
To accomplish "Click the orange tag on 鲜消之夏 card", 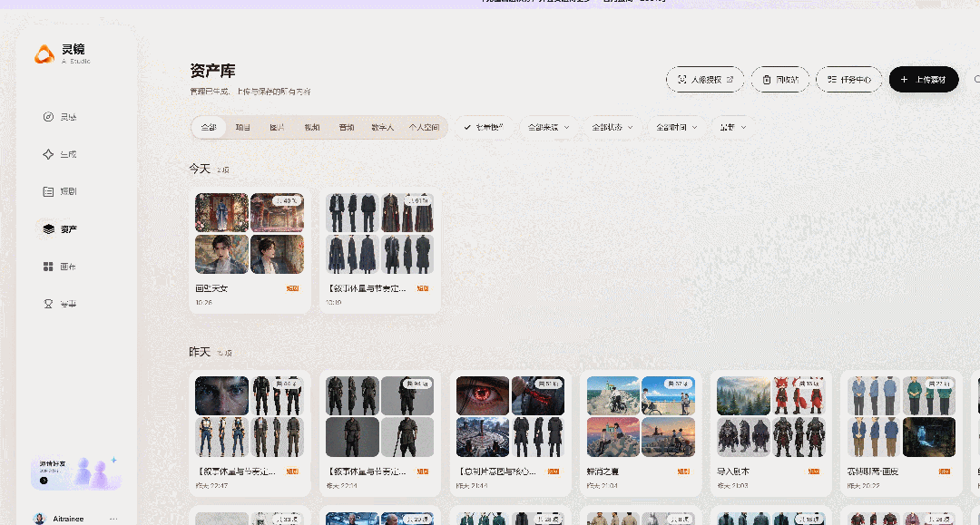I will pyautogui.click(x=684, y=472).
